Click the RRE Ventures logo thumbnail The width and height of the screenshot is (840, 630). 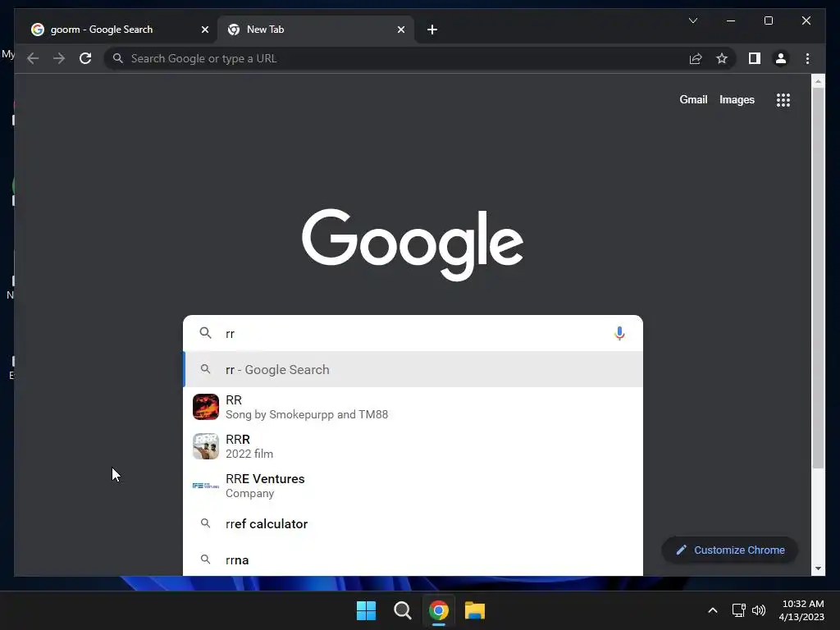[206, 486]
